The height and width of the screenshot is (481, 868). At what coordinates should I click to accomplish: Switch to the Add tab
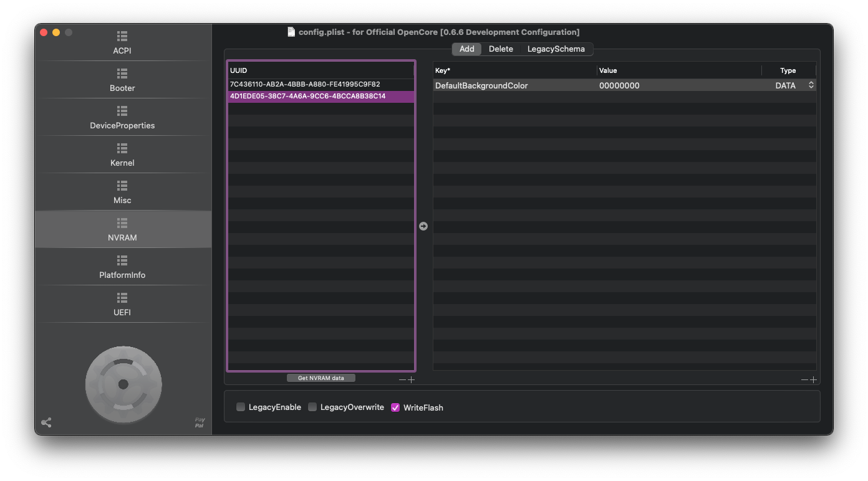(x=467, y=49)
